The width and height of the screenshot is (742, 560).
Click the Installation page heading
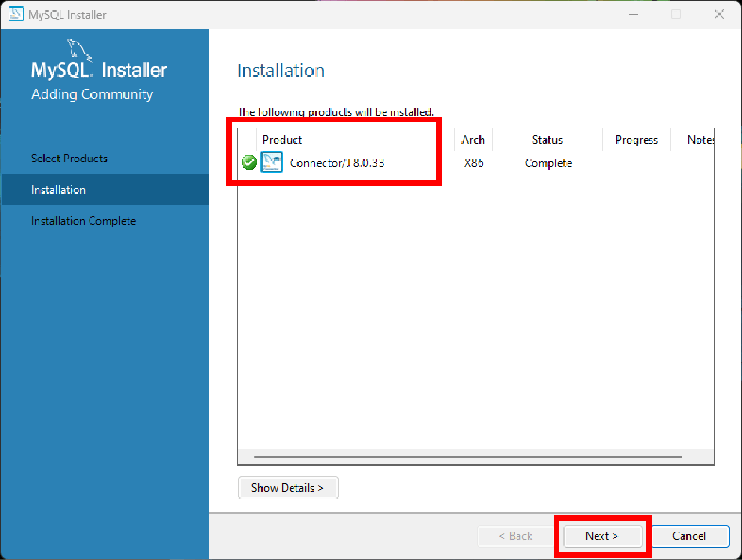tap(281, 70)
